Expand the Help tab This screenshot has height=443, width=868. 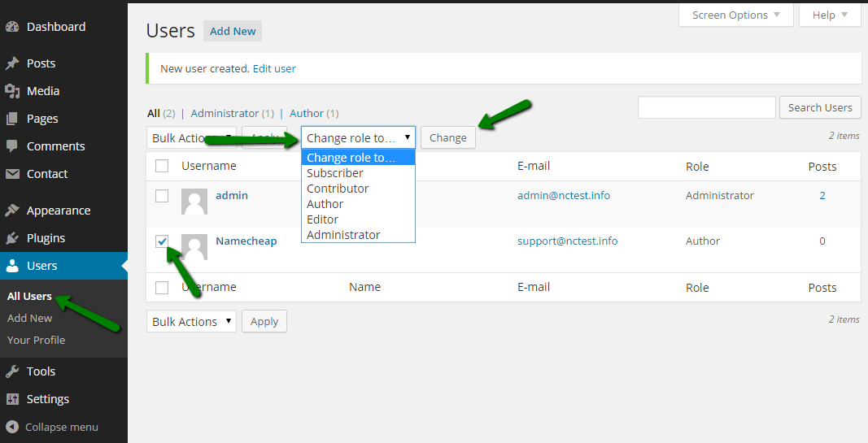click(830, 15)
